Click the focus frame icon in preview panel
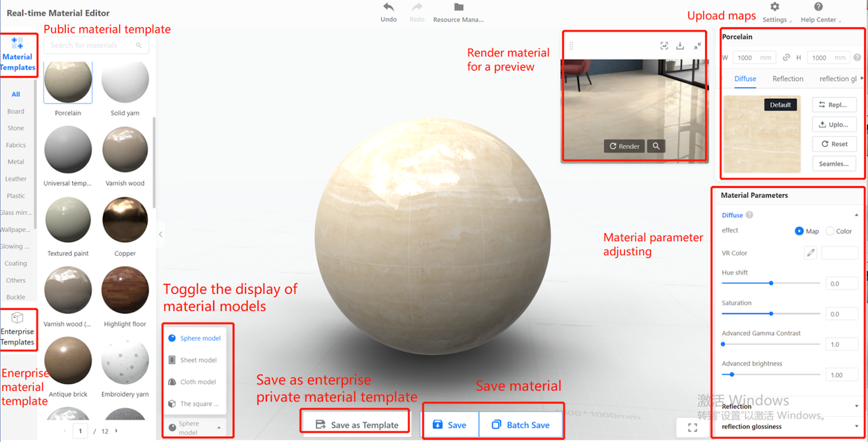868x442 pixels. (x=664, y=46)
